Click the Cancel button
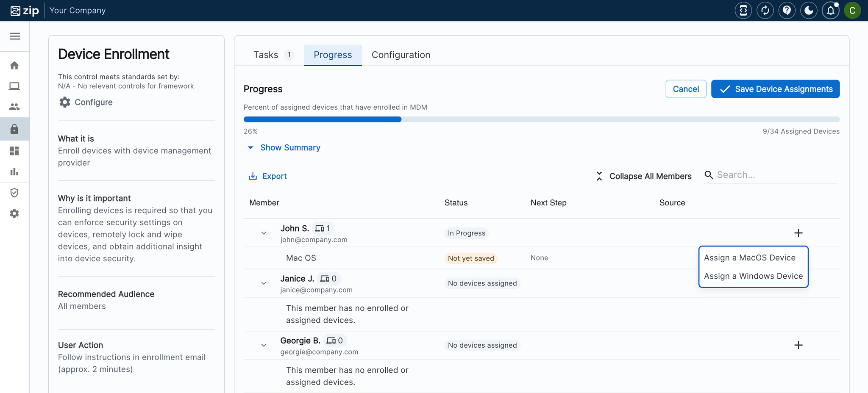 pyautogui.click(x=686, y=89)
